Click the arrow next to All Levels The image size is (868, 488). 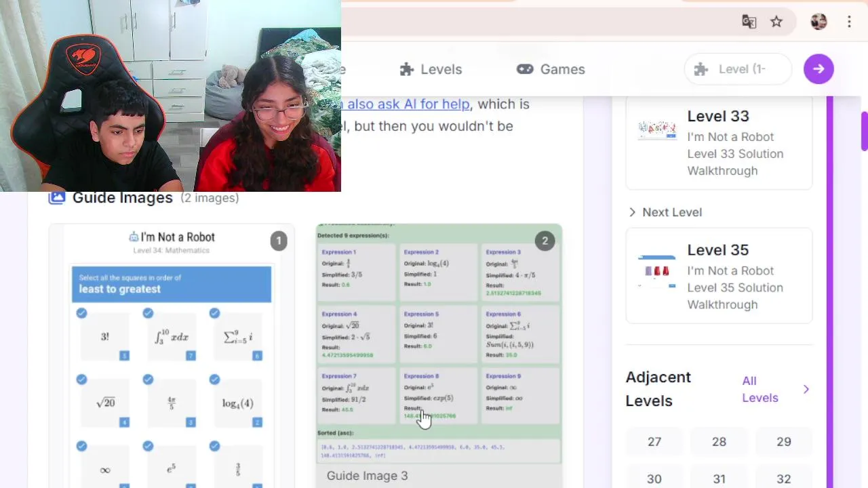click(806, 389)
